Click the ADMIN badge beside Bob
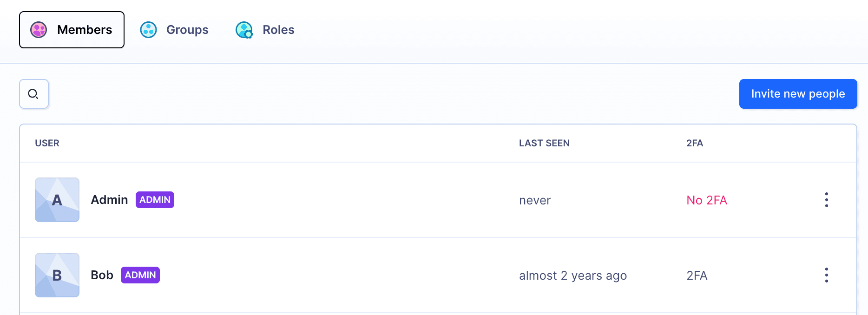Screen dimensions: 868x315 point(140,275)
